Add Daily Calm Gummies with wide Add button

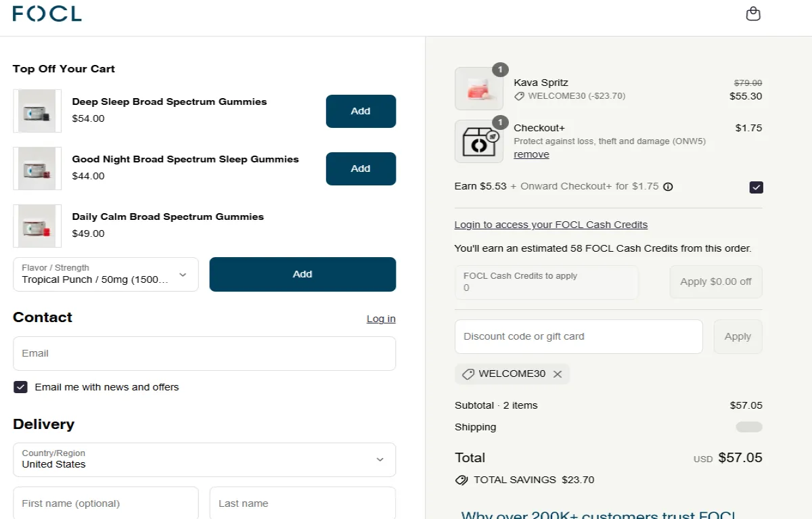[302, 274]
